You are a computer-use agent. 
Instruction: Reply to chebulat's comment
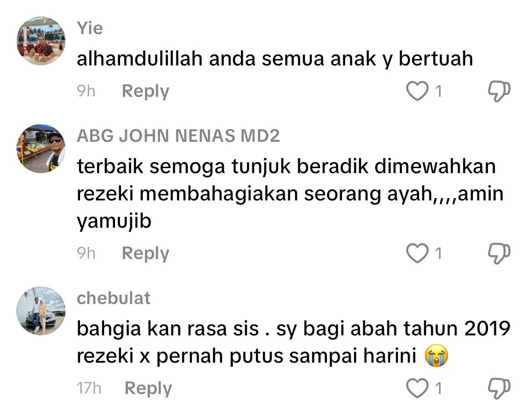click(148, 389)
